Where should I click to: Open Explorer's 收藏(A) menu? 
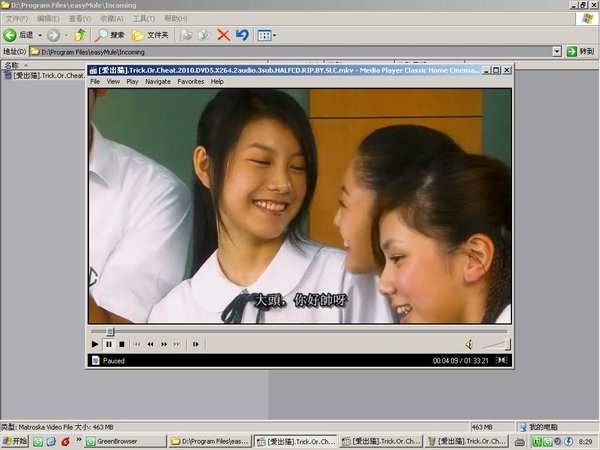tap(111, 18)
